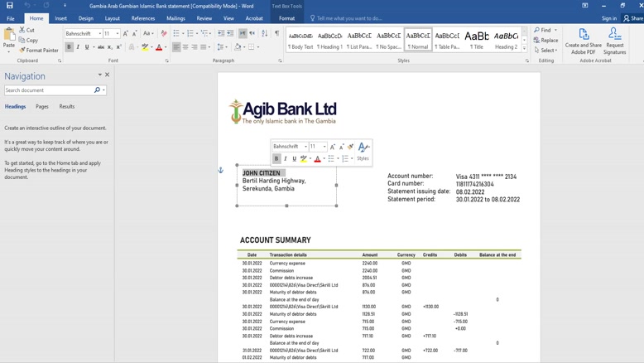Click the Sort icon in Paragraph group
The image size is (644, 363).
[x=265, y=34]
